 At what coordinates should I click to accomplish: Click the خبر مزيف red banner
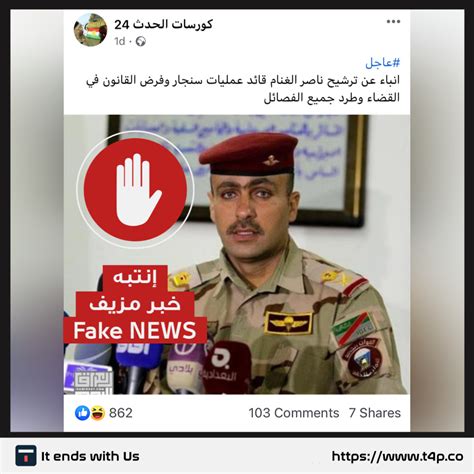pos(135,305)
